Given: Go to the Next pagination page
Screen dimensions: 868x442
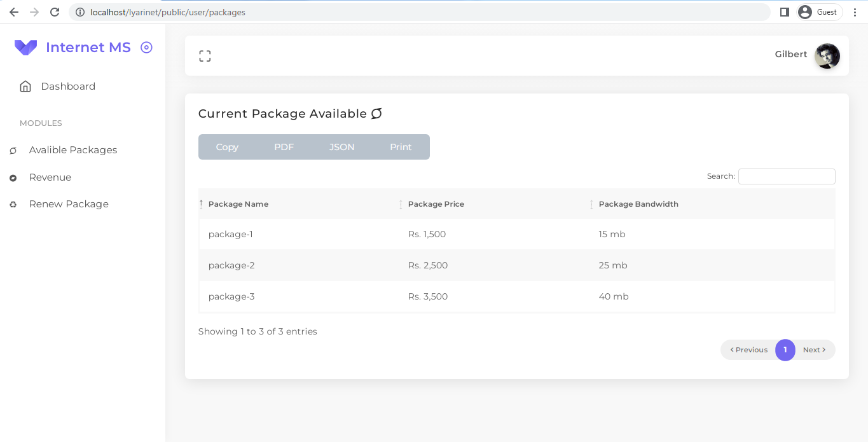Looking at the screenshot, I should click(x=815, y=350).
